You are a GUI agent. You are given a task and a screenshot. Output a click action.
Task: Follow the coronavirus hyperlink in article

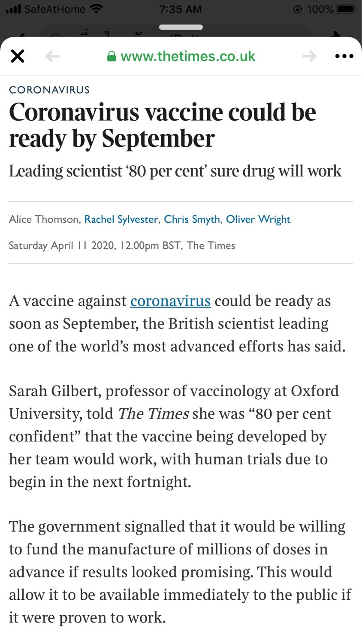170,301
